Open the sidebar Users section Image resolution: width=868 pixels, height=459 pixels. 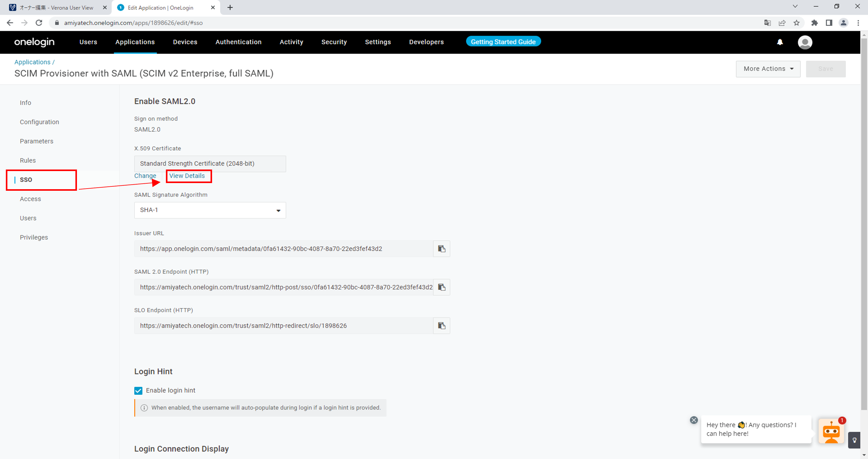click(x=28, y=218)
